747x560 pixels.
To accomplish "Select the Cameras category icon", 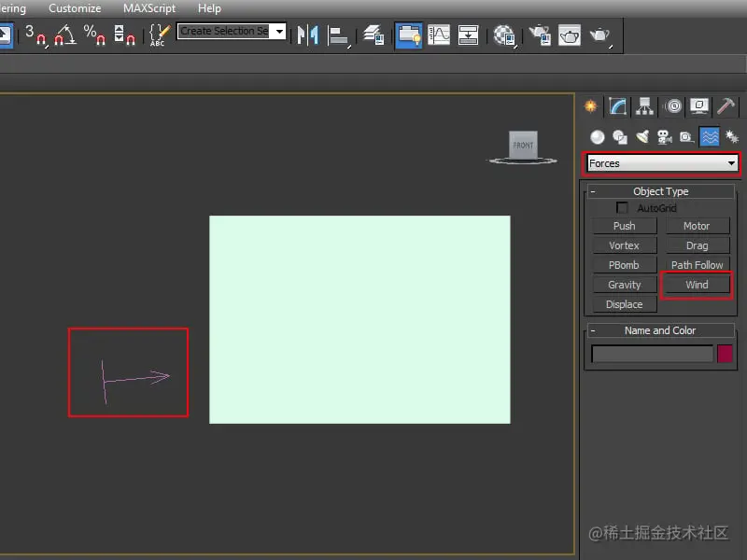I will [x=664, y=137].
